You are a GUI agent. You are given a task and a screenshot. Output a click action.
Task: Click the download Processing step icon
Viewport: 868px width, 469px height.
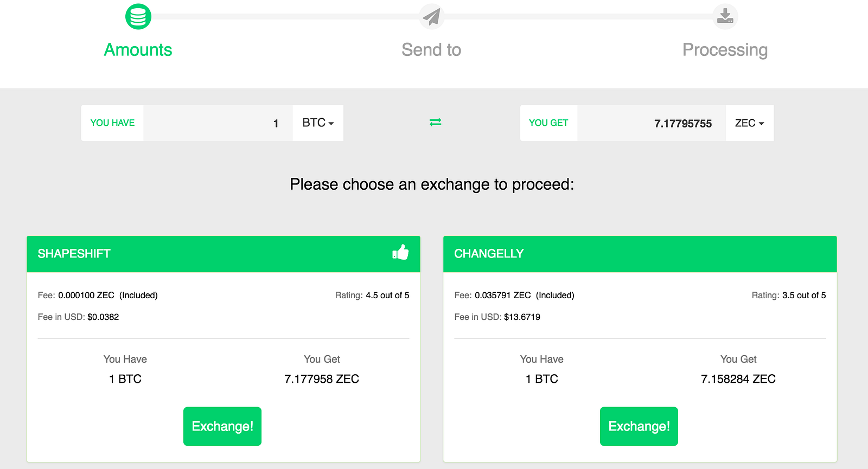pos(725,17)
